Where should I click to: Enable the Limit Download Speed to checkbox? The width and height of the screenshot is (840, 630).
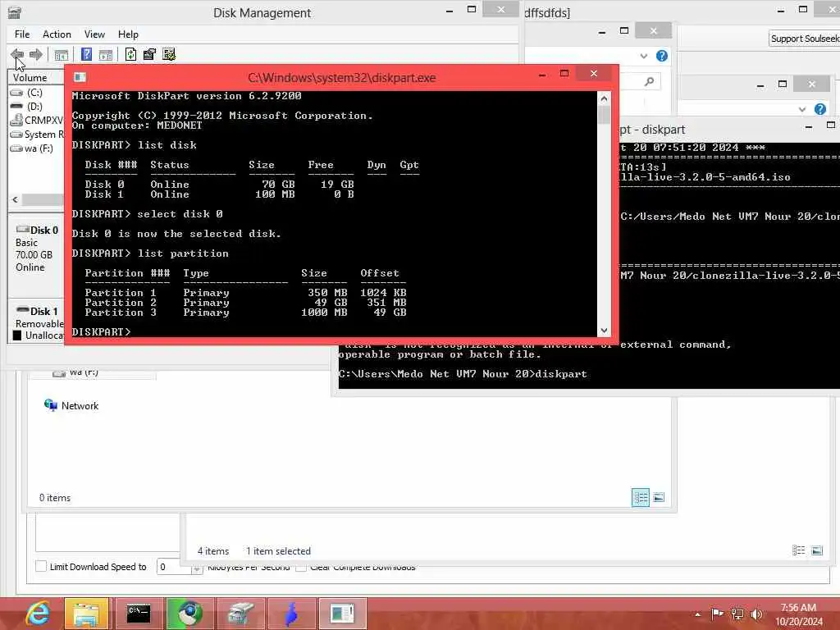click(x=41, y=566)
